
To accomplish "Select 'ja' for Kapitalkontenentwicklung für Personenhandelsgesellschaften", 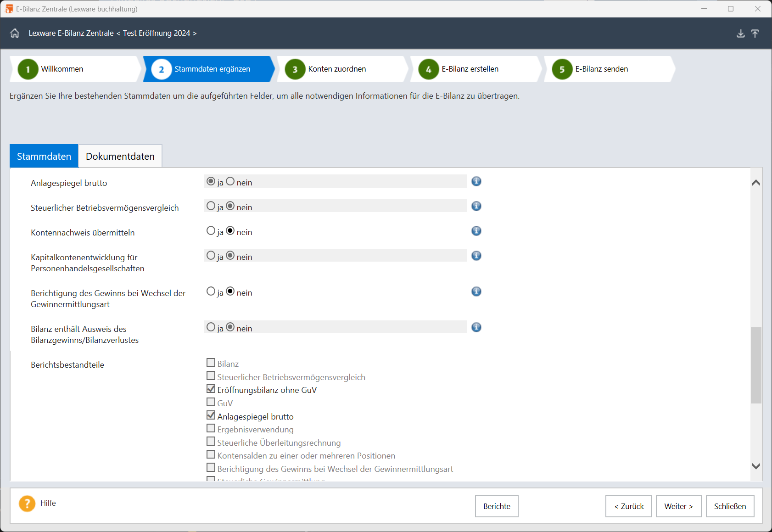I will point(211,256).
